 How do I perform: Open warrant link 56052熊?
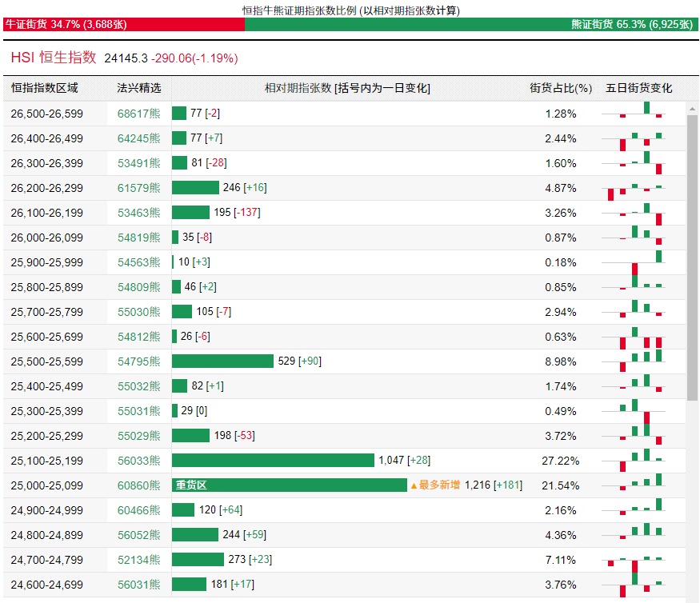pyautogui.click(x=139, y=535)
